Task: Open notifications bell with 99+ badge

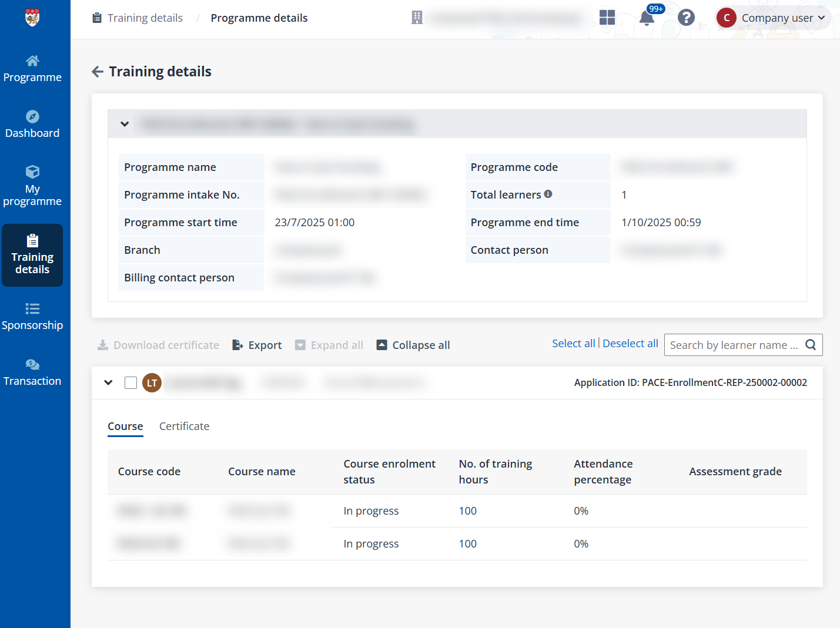Action: click(x=647, y=18)
